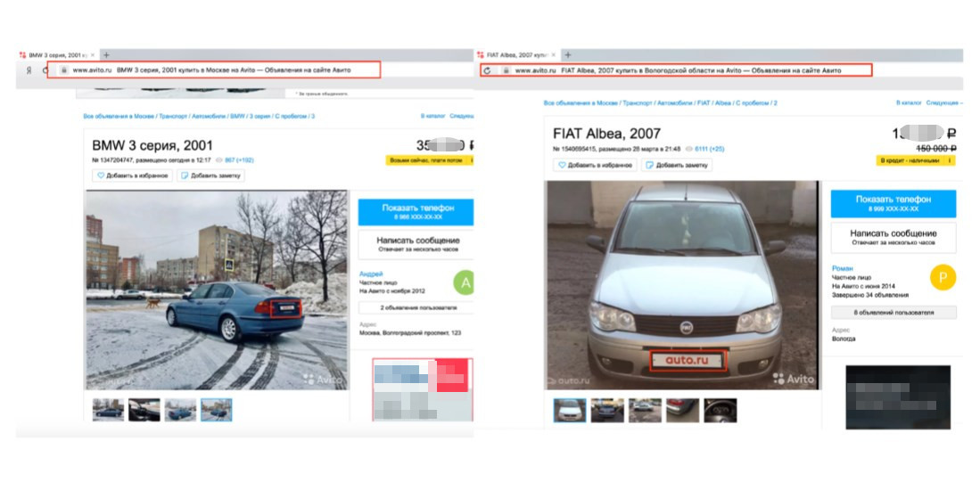Click yellow 'Возьми сейчас, плати потом' badge

click(429, 160)
